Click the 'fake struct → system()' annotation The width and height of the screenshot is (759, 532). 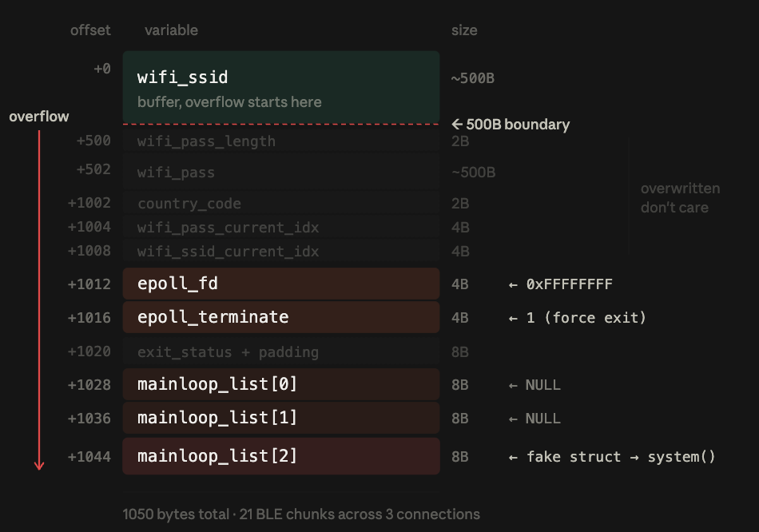point(612,456)
